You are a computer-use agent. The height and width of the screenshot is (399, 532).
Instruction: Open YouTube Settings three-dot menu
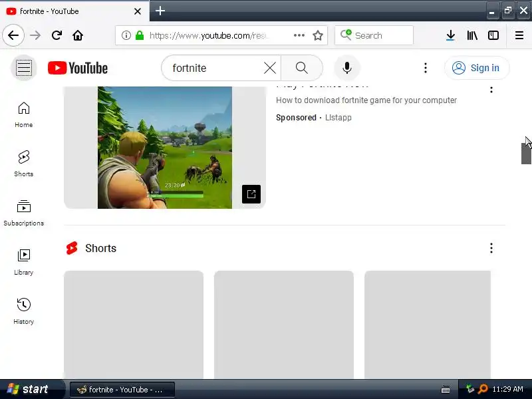point(426,68)
